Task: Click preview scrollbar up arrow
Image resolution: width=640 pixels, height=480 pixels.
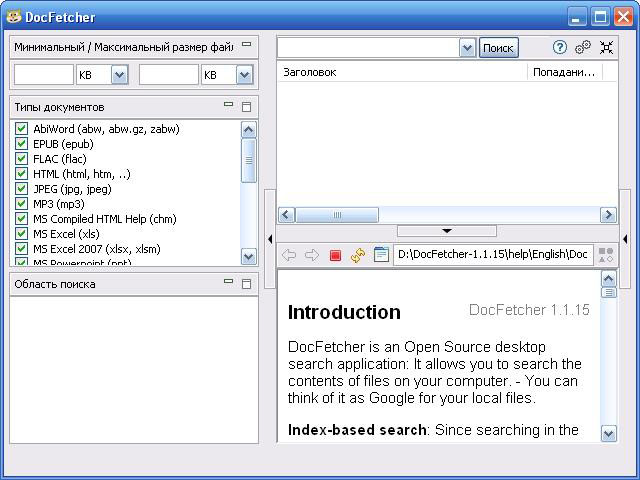Action: click(609, 279)
